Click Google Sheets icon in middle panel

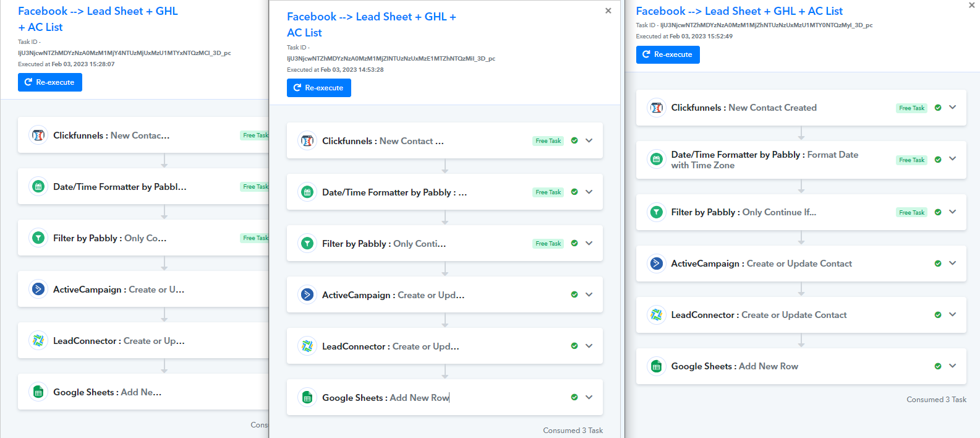(x=307, y=397)
